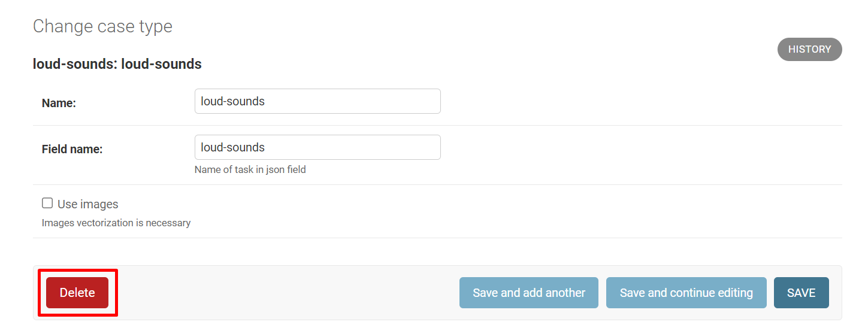This screenshot has width=868, height=334.
Task: Click the 'loud-sounds: loud-sounds' object title
Action: (x=117, y=64)
